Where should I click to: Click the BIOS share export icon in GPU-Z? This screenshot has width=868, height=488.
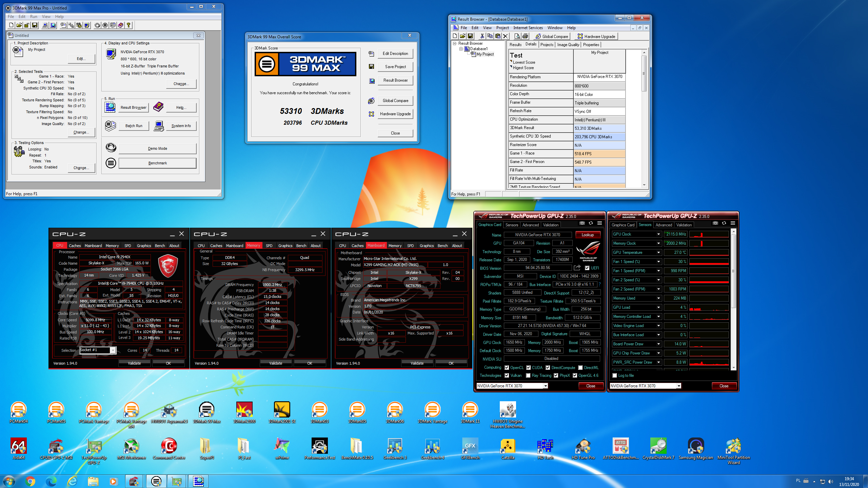(x=577, y=268)
